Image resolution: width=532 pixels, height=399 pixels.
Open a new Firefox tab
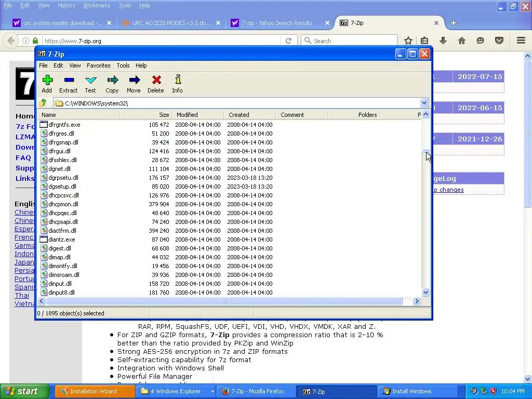pyautogui.click(x=453, y=23)
